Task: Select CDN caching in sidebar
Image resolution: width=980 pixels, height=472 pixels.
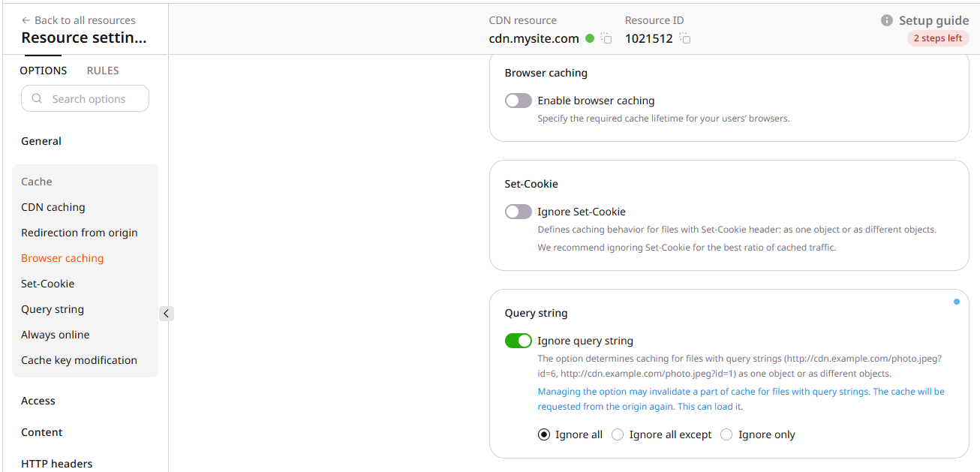Action: 53,207
